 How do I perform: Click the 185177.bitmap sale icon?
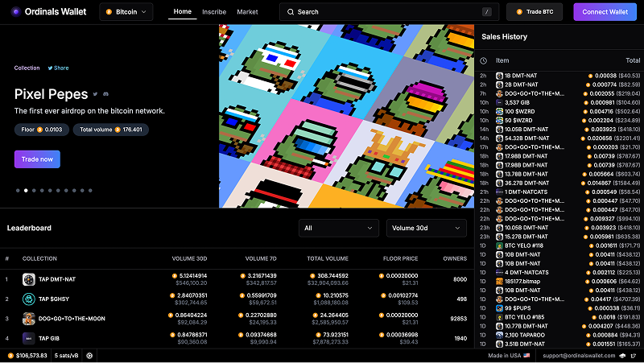pyautogui.click(x=499, y=281)
